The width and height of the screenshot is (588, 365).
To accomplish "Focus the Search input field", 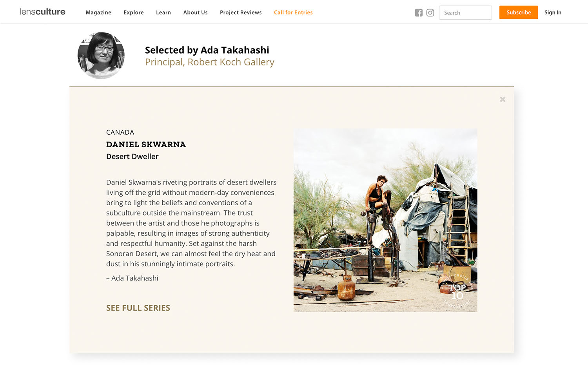I will [x=465, y=13].
